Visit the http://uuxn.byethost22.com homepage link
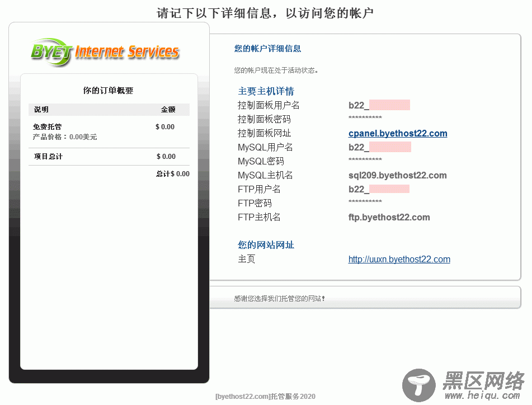 pyautogui.click(x=399, y=260)
